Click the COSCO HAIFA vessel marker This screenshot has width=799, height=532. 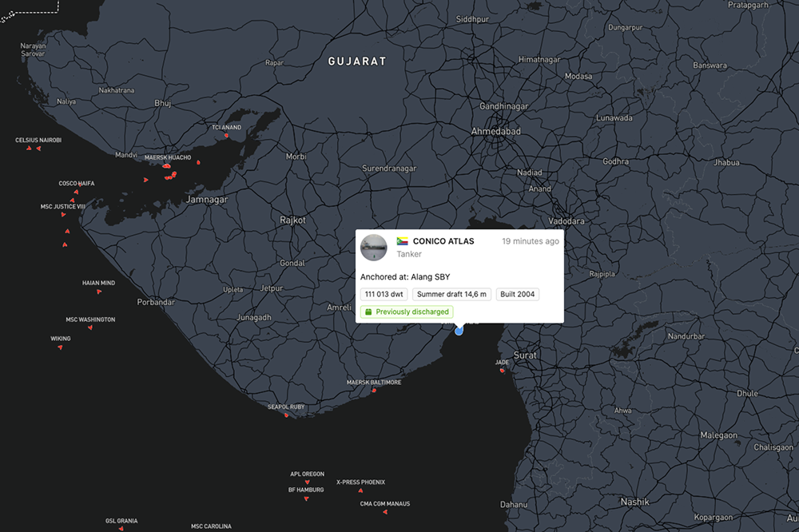click(x=77, y=192)
